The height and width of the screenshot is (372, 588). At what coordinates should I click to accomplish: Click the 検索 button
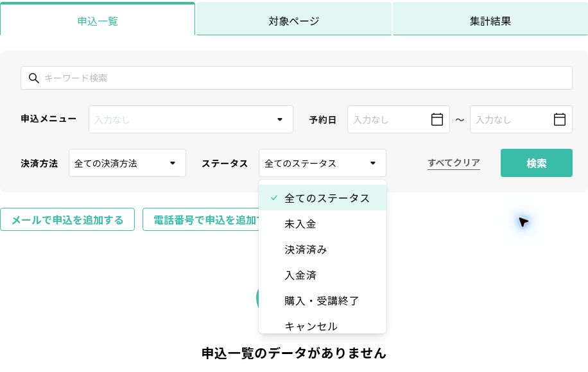(536, 163)
